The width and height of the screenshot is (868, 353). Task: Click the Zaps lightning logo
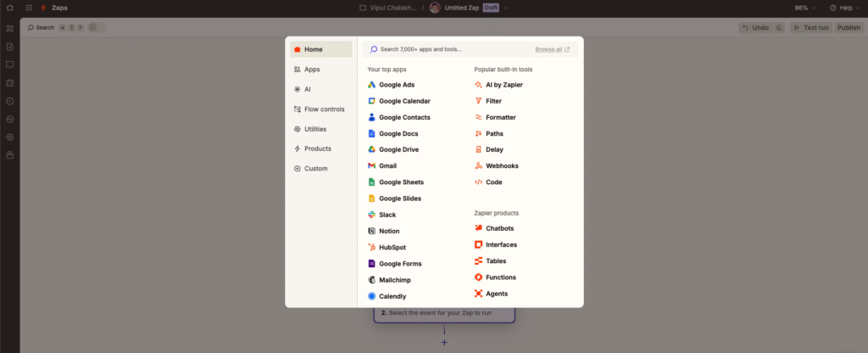43,8
